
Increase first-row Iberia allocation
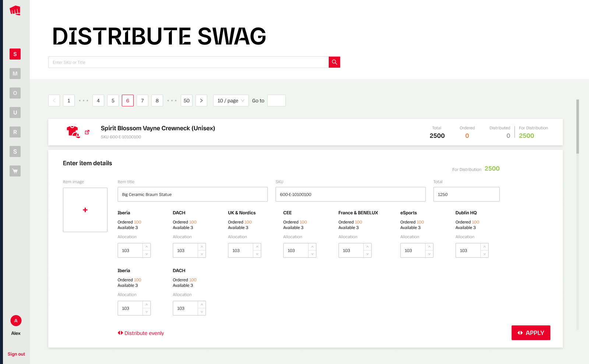coord(147,247)
